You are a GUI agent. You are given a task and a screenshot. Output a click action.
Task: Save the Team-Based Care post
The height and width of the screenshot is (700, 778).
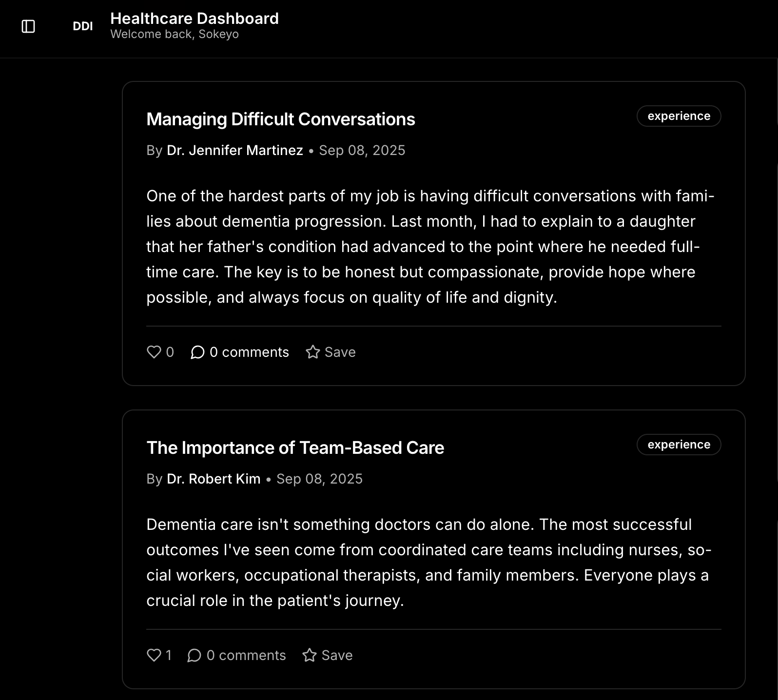328,655
